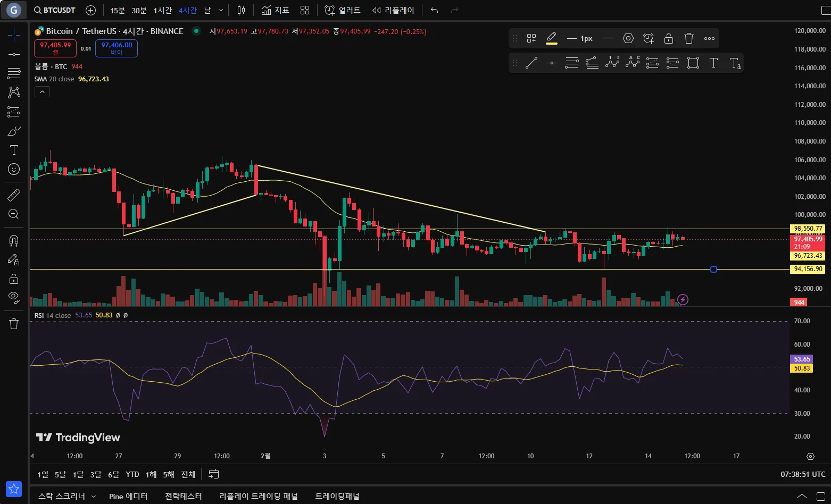Open Fibonacci tools in the left sidebar
This screenshot has width=831, height=504.
pyautogui.click(x=14, y=73)
